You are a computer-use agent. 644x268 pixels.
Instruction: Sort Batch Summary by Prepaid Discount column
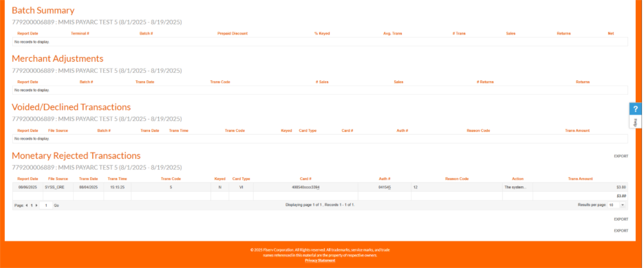pyautogui.click(x=233, y=33)
